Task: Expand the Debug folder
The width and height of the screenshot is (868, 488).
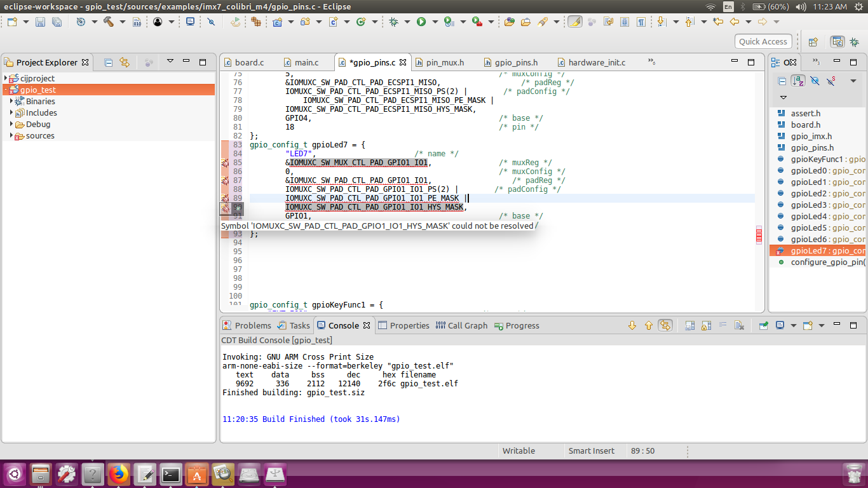Action: [x=11, y=124]
